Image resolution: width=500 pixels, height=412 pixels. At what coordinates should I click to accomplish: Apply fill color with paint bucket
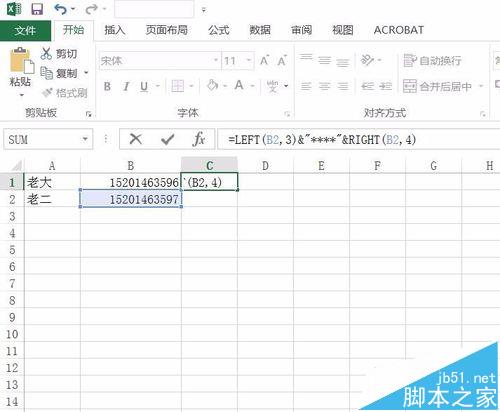coord(212,86)
